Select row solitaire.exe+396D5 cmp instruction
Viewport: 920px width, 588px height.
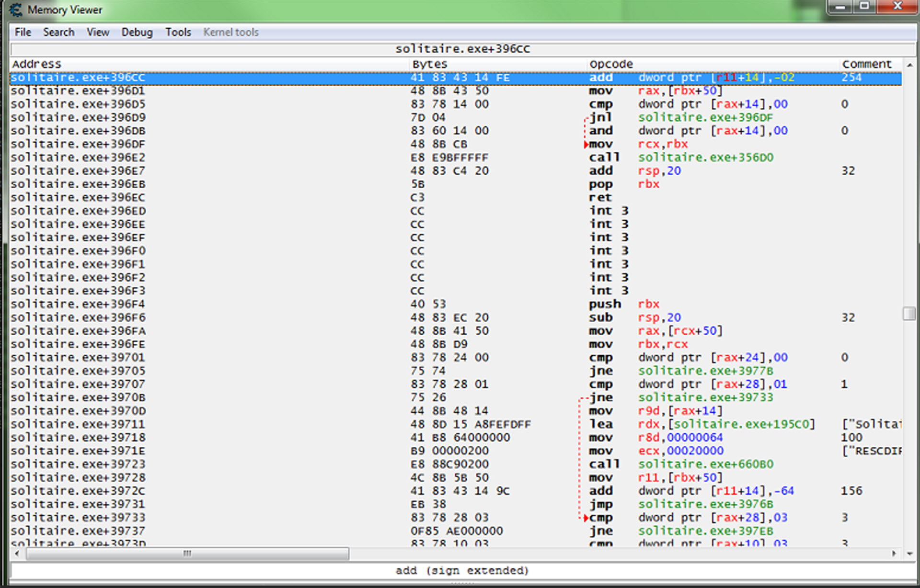[455, 104]
